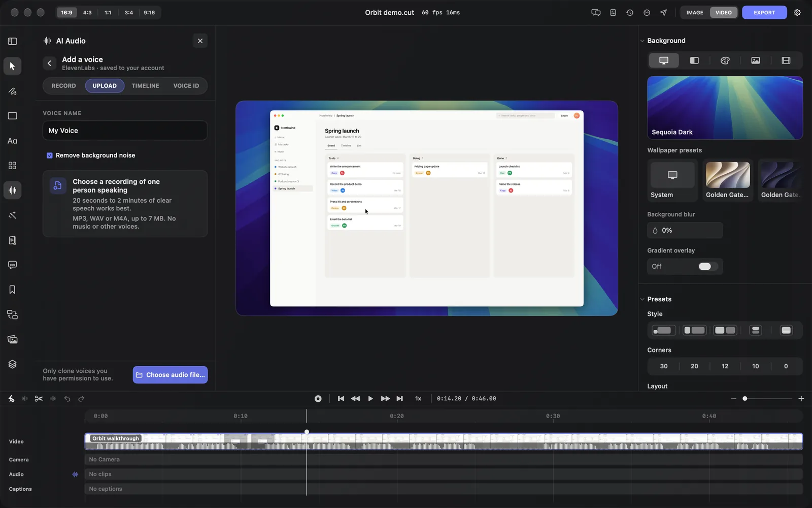Set corners to 30
The image size is (812, 508).
(x=664, y=366)
